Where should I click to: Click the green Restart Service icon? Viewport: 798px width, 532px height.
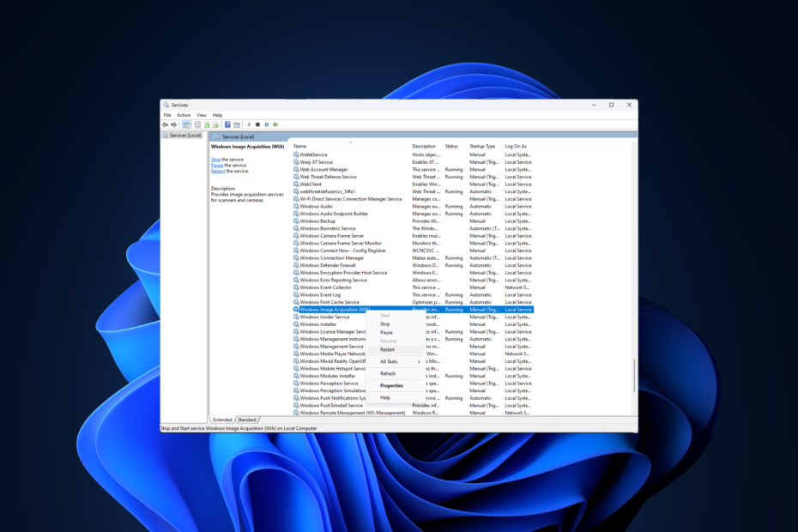(275, 124)
